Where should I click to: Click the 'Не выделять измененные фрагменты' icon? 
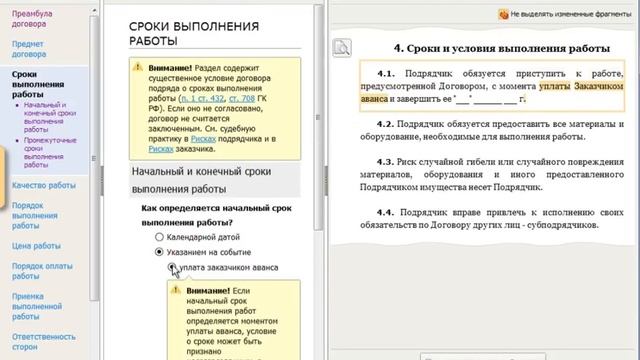503,14
